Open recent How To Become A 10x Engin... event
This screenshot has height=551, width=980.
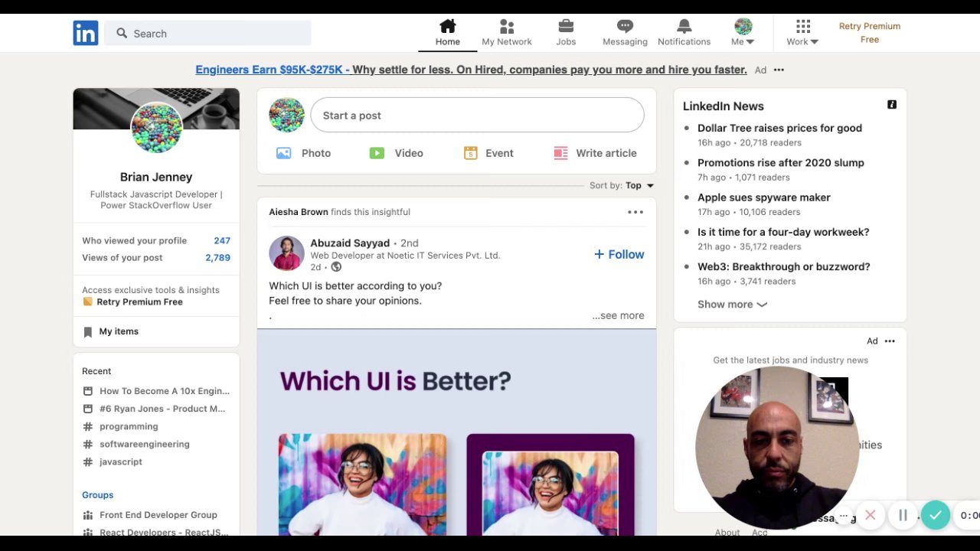coord(156,391)
